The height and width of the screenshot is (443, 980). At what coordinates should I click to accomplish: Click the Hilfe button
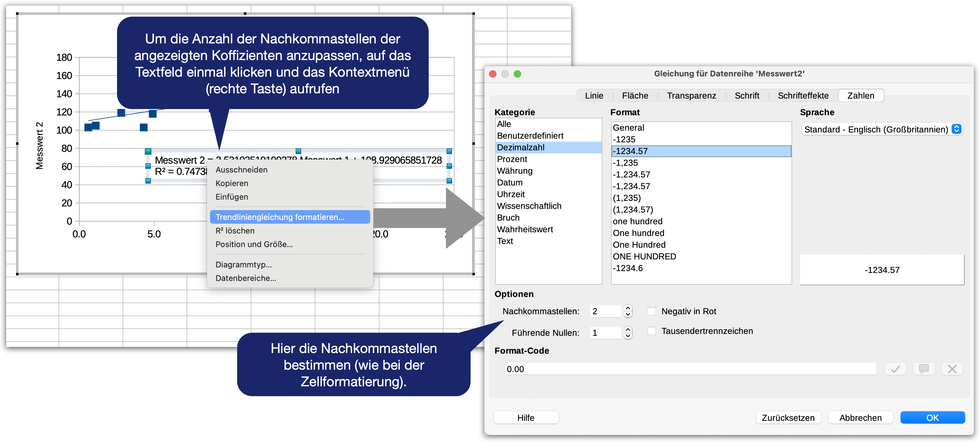525,417
